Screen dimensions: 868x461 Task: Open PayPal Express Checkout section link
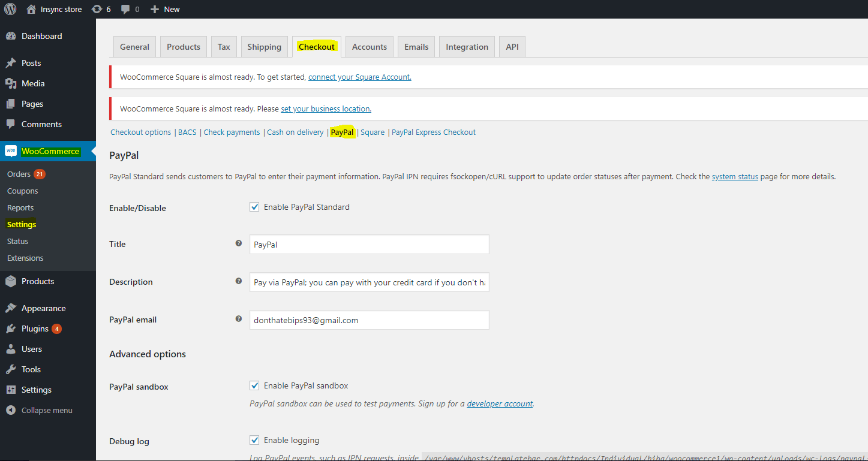click(x=434, y=132)
